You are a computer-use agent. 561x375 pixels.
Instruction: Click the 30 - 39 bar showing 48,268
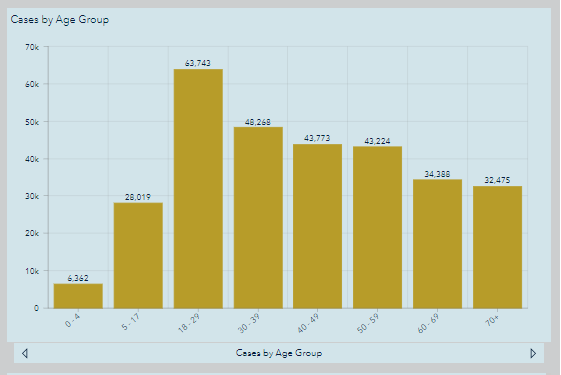[x=258, y=218]
